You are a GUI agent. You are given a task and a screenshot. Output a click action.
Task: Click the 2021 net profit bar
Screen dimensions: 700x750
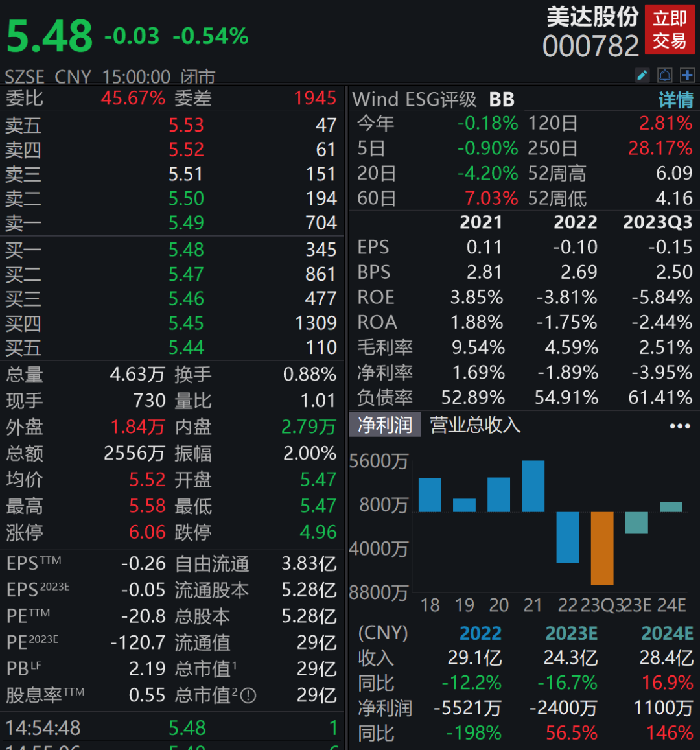(533, 486)
